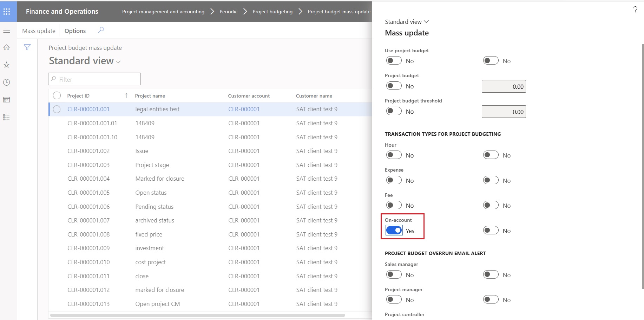The width and height of the screenshot is (644, 320).
Task: Open CLR-000001 customer link in first row
Action: tap(244, 109)
